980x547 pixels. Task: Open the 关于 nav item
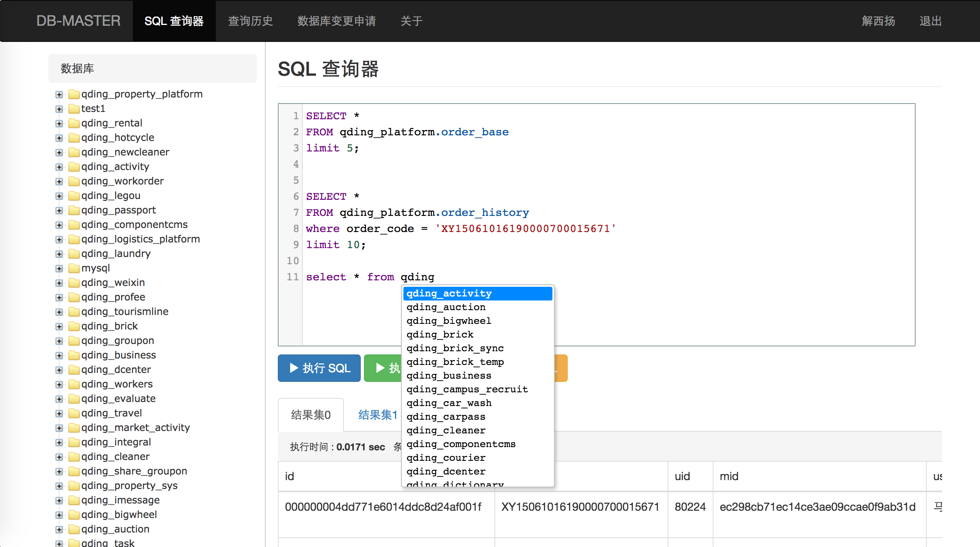coord(411,21)
